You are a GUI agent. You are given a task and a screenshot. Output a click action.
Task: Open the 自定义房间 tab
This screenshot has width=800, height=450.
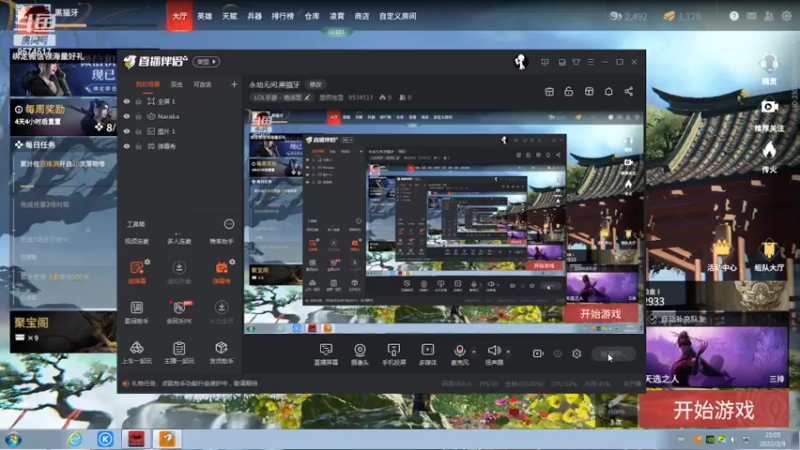tap(397, 16)
